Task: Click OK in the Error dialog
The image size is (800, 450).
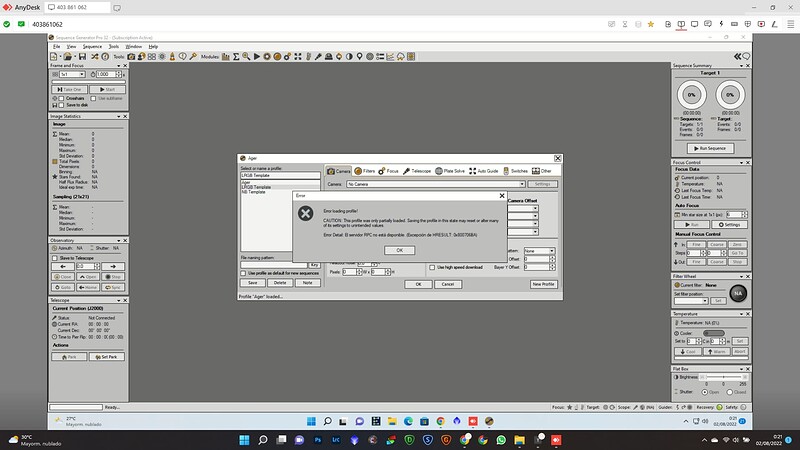Action: [399, 251]
